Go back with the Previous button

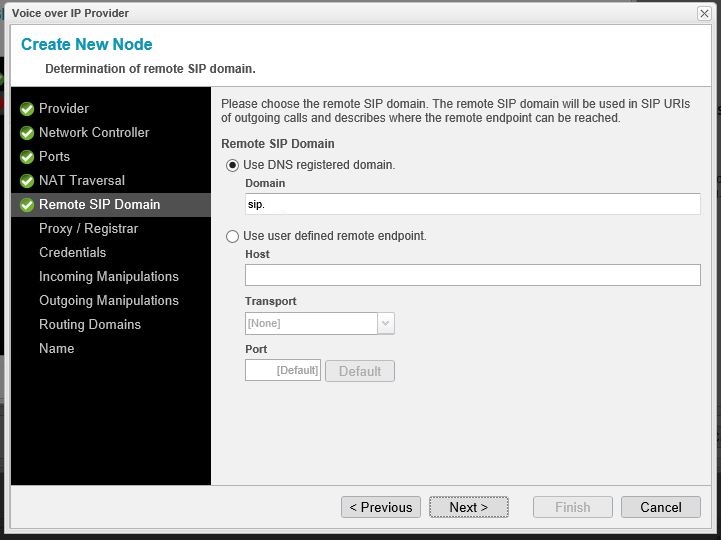[381, 507]
